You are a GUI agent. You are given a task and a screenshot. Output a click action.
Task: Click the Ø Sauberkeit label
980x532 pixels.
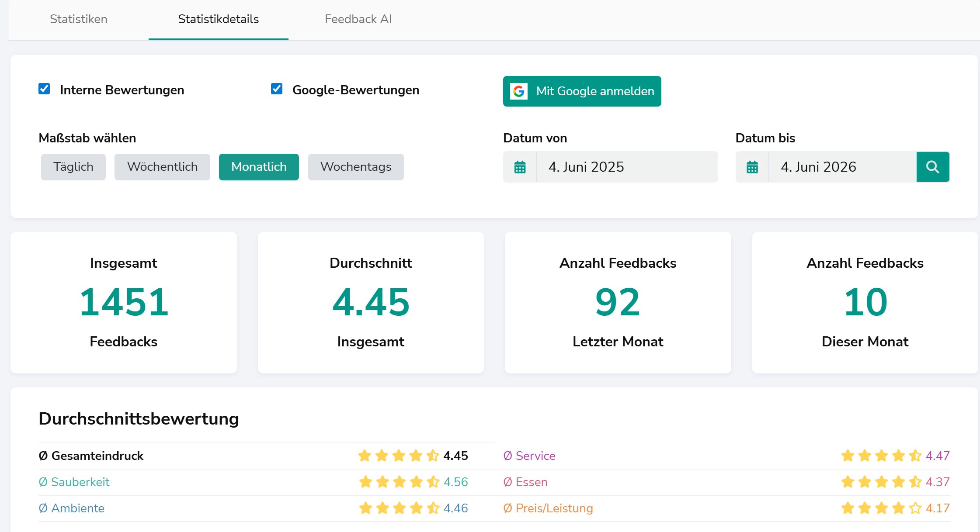74,482
